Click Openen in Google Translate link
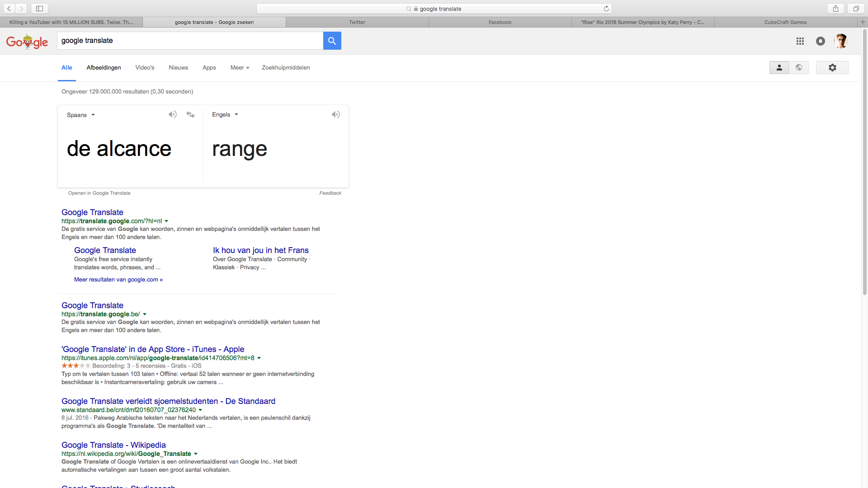 pyautogui.click(x=99, y=193)
